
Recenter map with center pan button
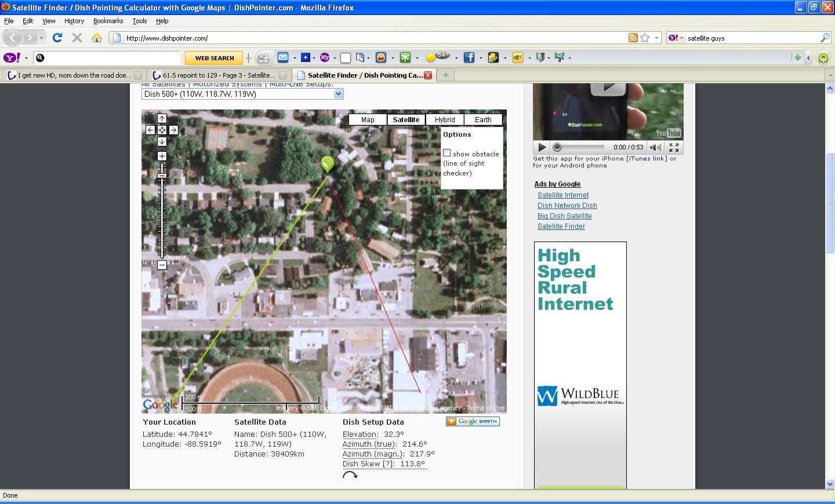(x=162, y=130)
